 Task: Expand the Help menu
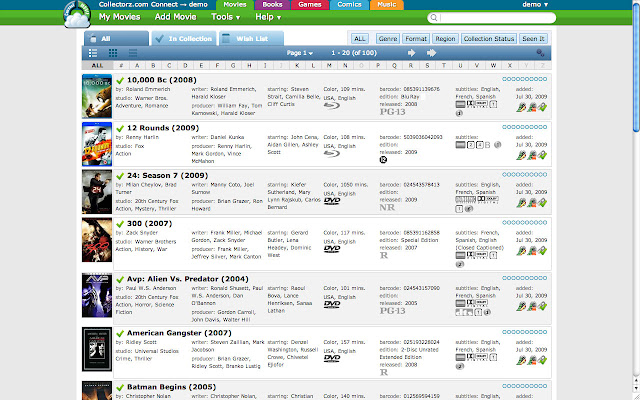(x=268, y=17)
